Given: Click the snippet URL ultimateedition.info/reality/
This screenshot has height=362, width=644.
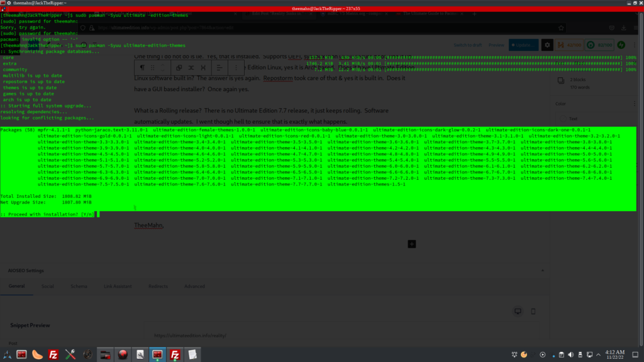Looking at the screenshot, I should (190, 336).
